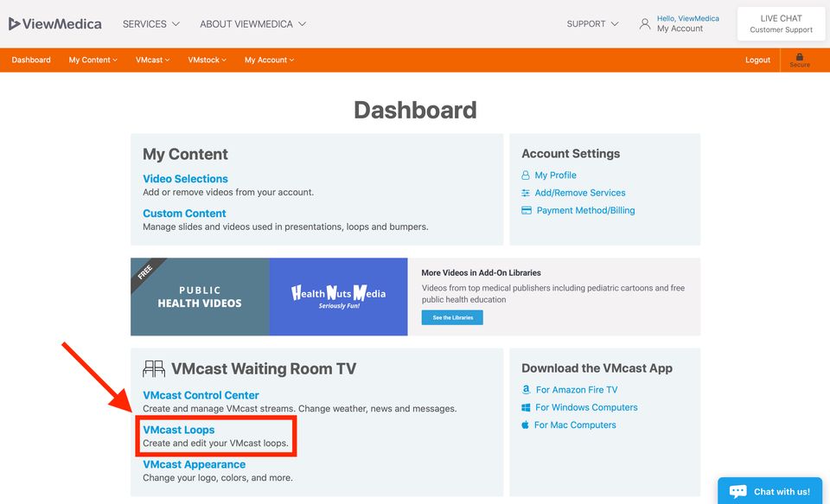
Task: Click the Apple logo icon
Action: [525, 424]
